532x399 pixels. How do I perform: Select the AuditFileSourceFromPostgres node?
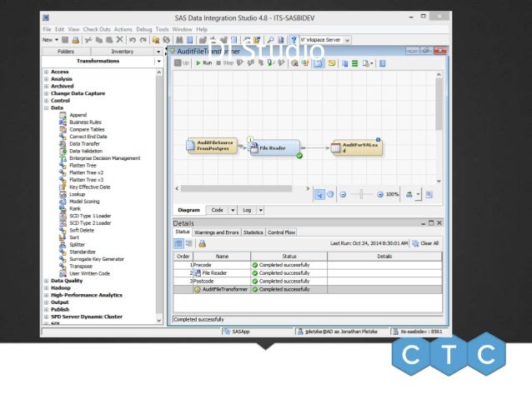click(212, 146)
